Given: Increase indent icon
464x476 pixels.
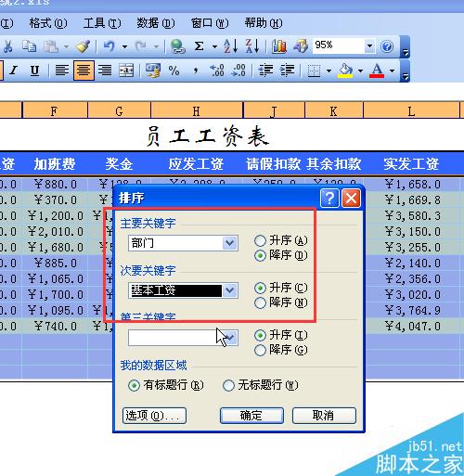Looking at the screenshot, I should [287, 71].
